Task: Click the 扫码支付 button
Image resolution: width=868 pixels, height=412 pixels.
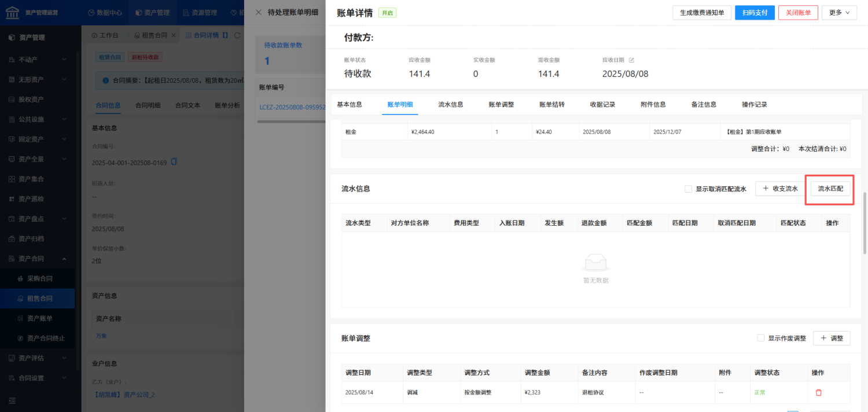Action: (x=755, y=12)
